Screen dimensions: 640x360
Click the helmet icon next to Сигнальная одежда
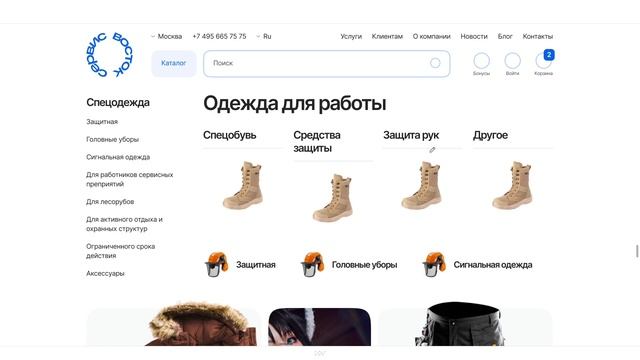pos(434,264)
